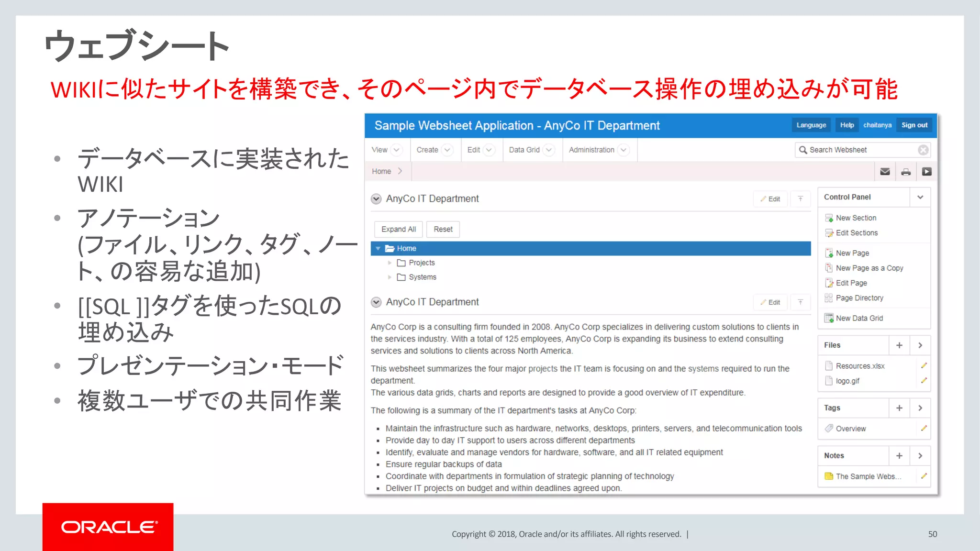Open Tags panel right chevron

tap(920, 408)
